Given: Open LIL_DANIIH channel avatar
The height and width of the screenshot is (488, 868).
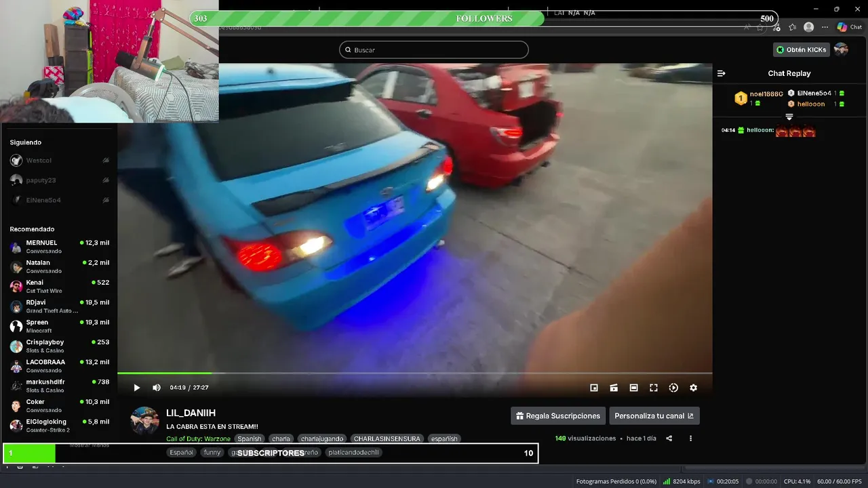Looking at the screenshot, I should click(144, 421).
